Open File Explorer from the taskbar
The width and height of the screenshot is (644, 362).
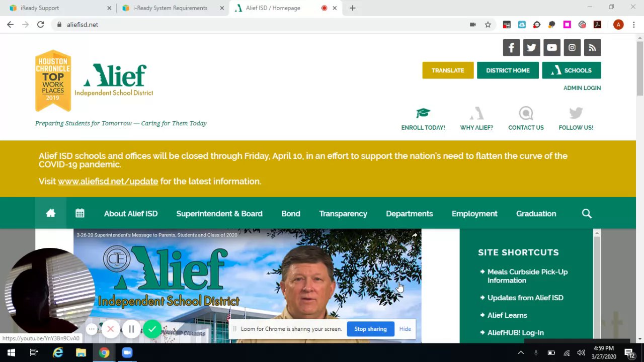pyautogui.click(x=80, y=352)
